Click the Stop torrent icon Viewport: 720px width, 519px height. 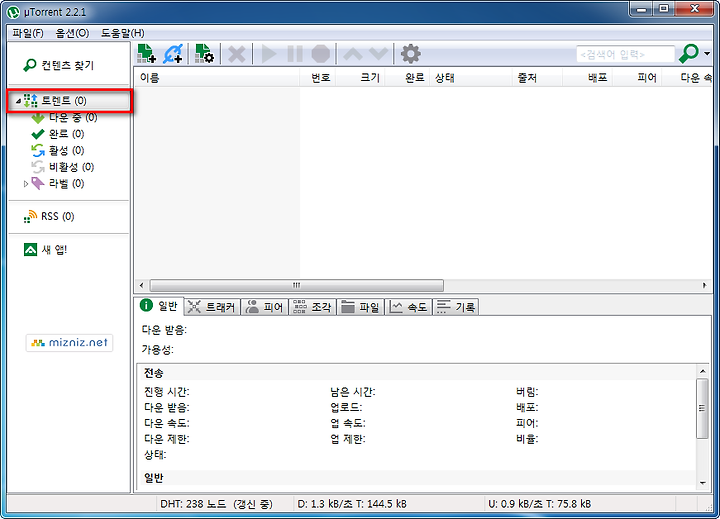pos(321,54)
